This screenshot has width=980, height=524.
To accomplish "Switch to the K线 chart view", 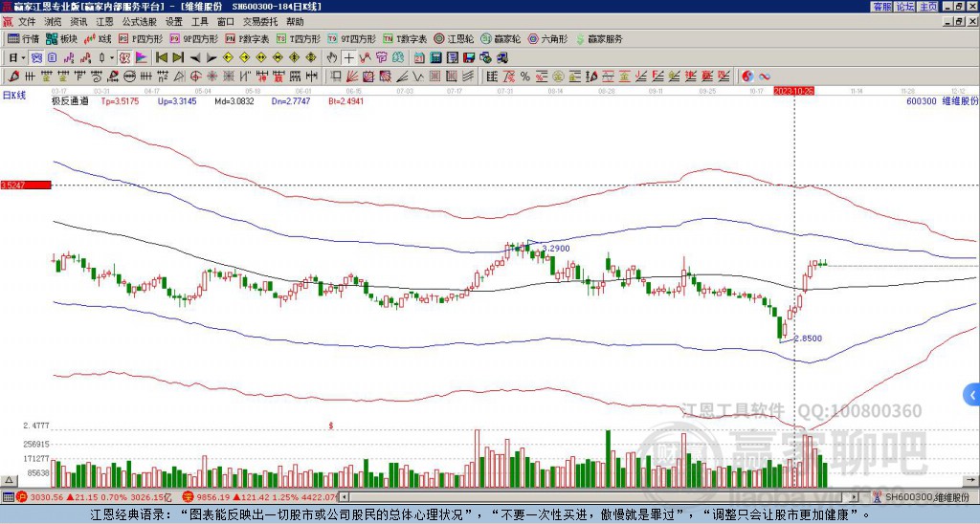I will (x=98, y=38).
